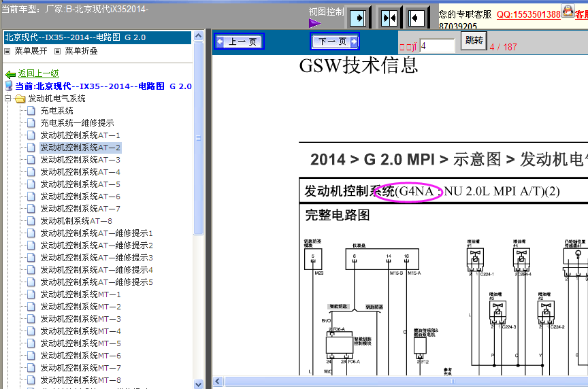Click document horizontal scrollbar left arrow
The width and height of the screenshot is (588, 389).
tap(218, 382)
